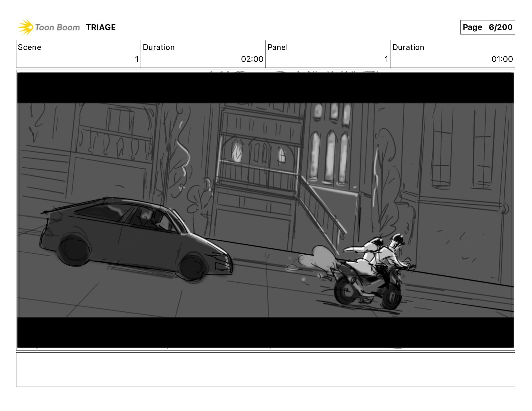Click the Duration label beside Scene
Image resolution: width=532 pixels, height=411 pixels.
click(159, 47)
